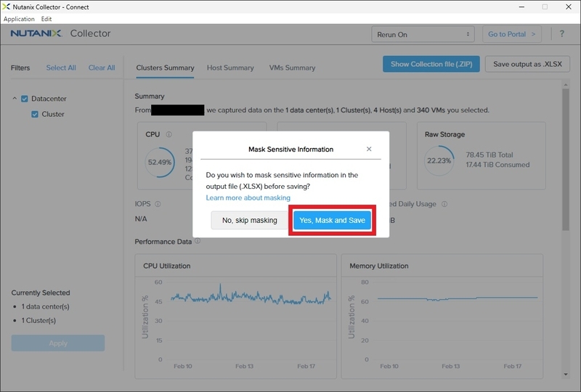581x392 pixels.
Task: Minimize the Nutanix Collector window
Action: point(521,7)
